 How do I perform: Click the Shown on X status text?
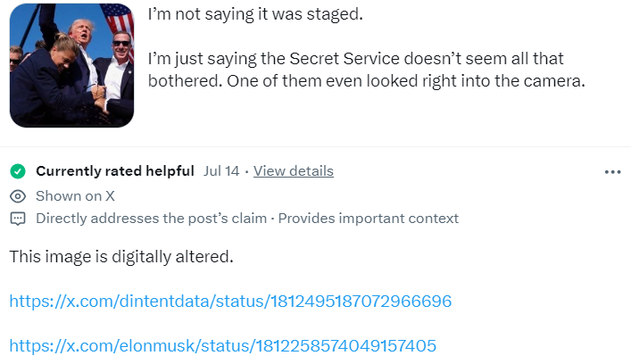(75, 196)
